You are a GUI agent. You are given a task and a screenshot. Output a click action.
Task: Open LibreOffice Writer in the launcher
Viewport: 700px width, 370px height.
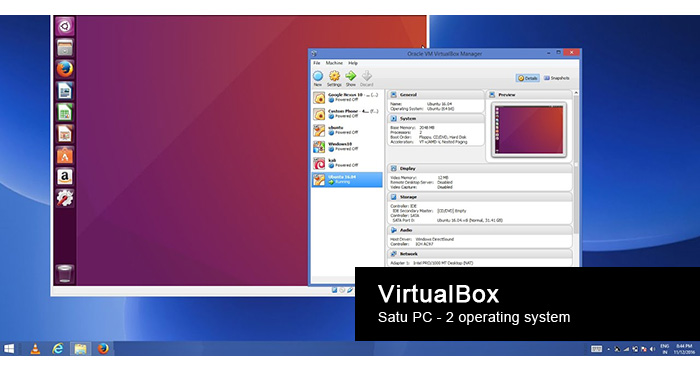(x=65, y=91)
